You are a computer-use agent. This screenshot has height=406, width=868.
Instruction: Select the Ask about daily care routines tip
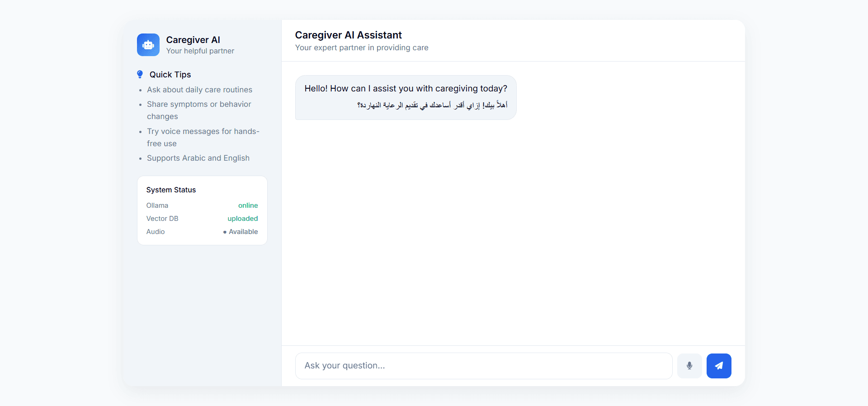199,90
